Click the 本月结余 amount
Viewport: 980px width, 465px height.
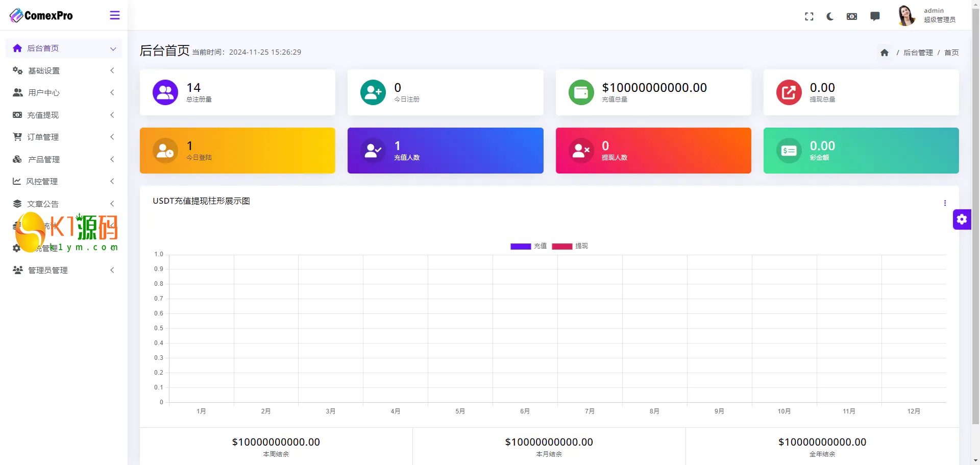tap(549, 442)
